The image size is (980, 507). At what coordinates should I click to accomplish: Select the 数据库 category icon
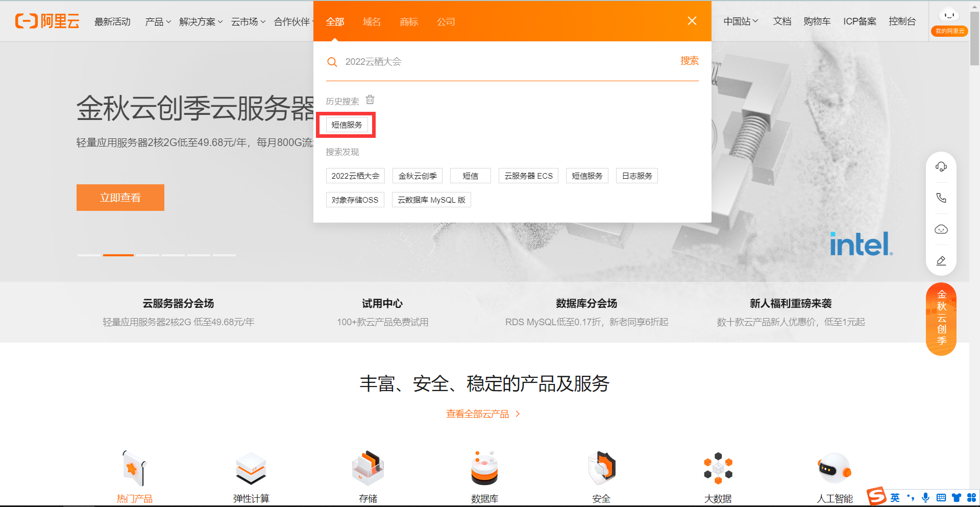(484, 468)
